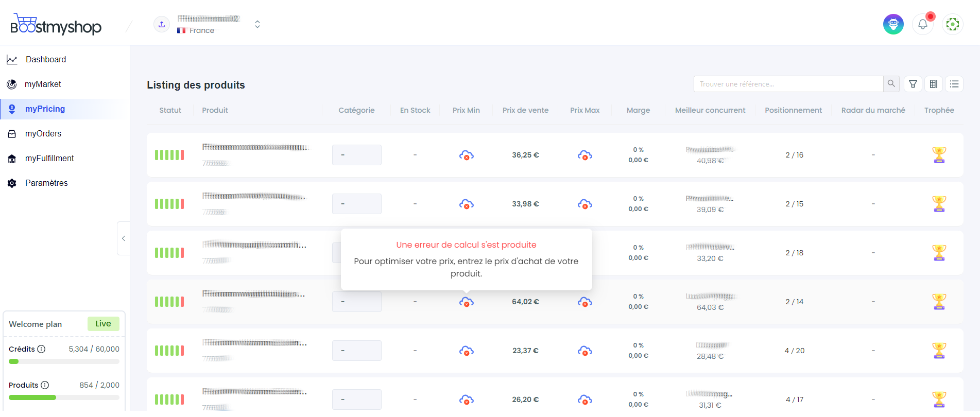Click the upload icon beside the shop name
Screen dimensions: 980x417
(162, 24)
